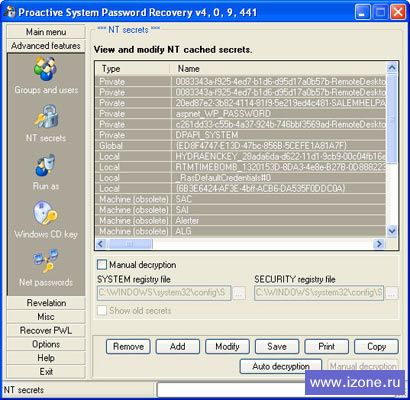Click the Remove button

click(128, 347)
